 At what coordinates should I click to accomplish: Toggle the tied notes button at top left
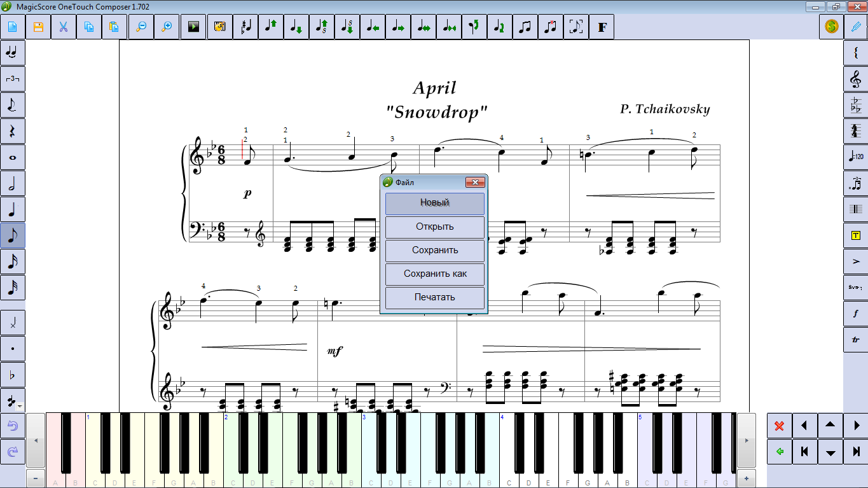[13, 53]
